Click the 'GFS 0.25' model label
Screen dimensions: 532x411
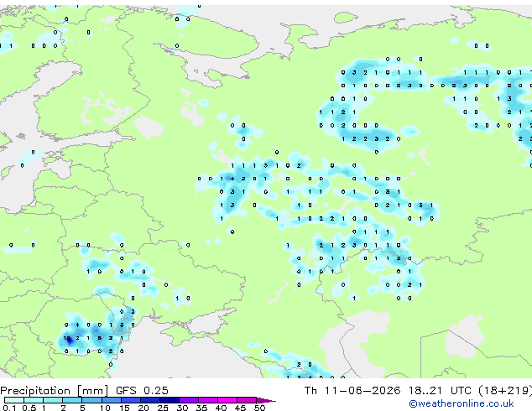click(142, 391)
